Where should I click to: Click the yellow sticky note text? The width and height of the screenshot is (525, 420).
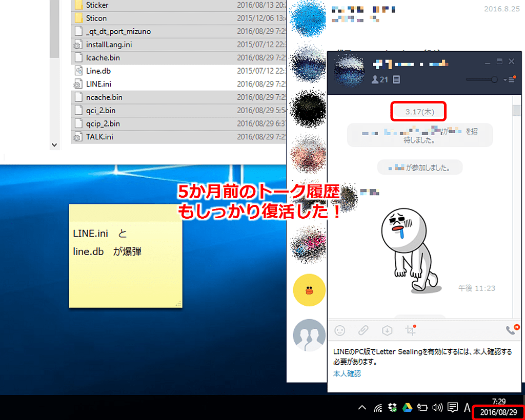pos(108,242)
